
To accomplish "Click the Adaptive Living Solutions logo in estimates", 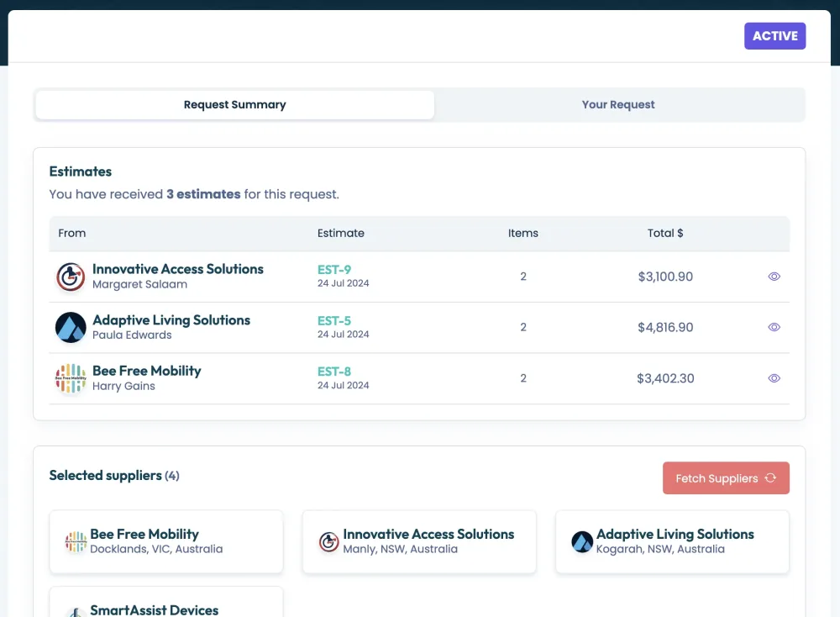I will (71, 327).
